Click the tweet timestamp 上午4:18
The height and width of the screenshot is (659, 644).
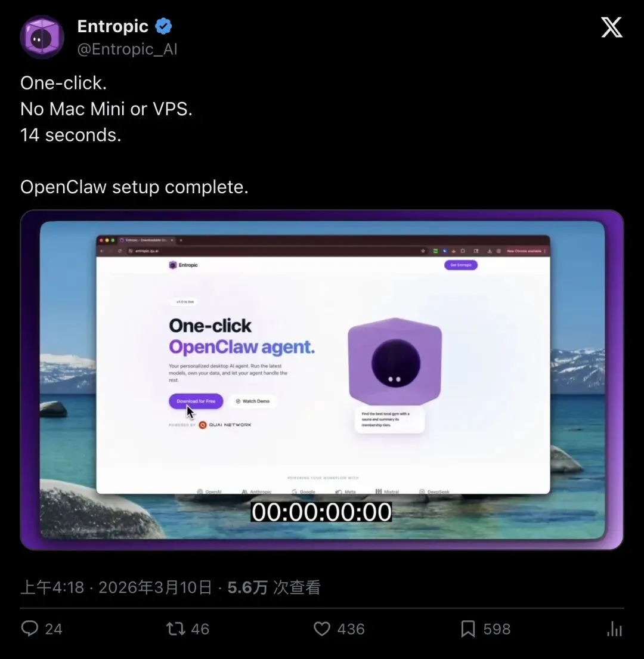click(x=52, y=587)
